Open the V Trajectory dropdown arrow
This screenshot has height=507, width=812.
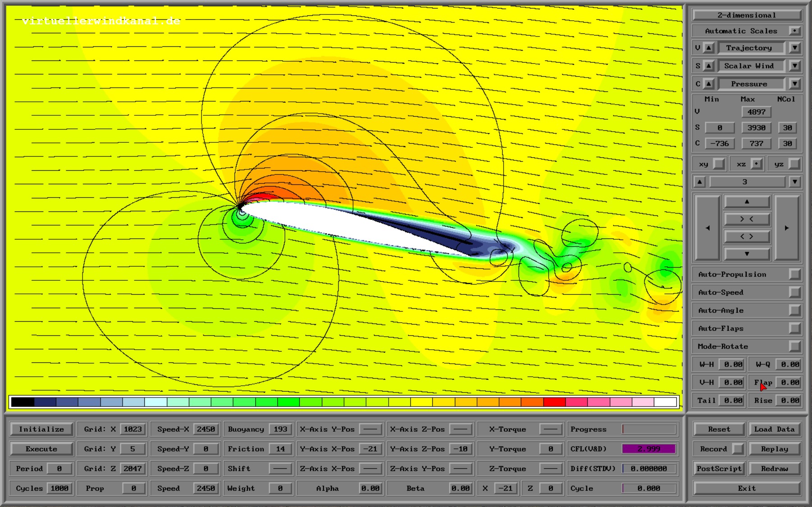point(795,48)
